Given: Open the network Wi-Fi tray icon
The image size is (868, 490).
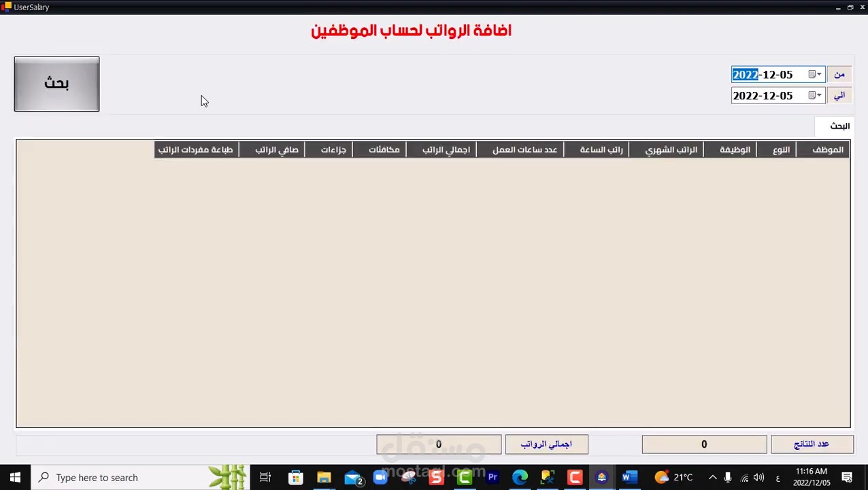Looking at the screenshot, I should (x=744, y=478).
